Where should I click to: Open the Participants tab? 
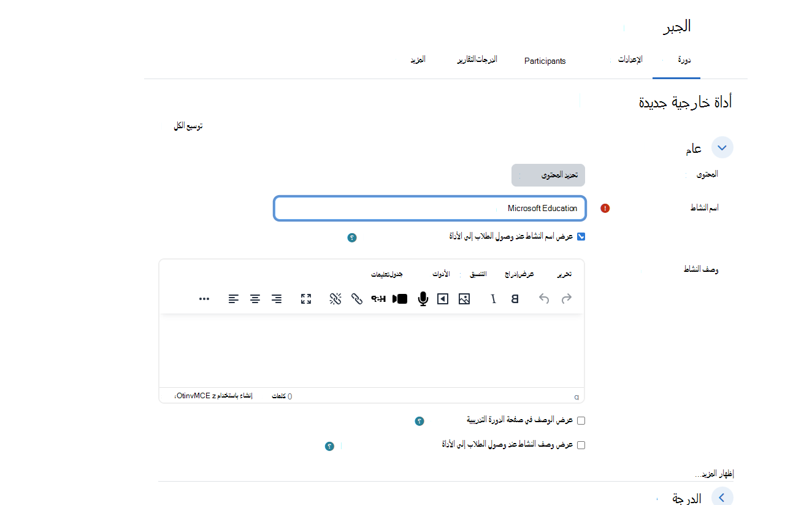(x=545, y=61)
